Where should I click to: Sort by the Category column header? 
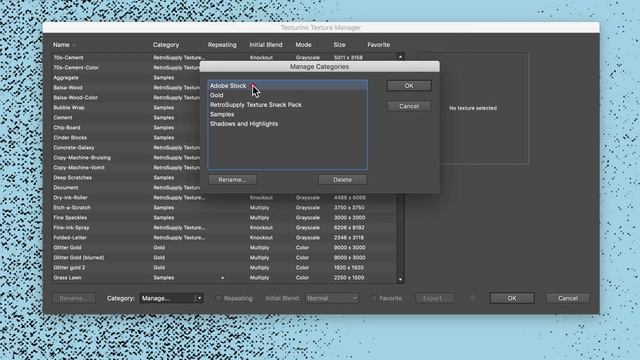point(166,44)
